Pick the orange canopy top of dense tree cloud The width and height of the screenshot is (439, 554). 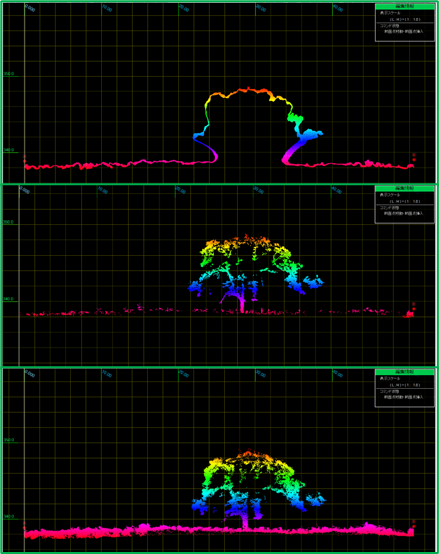[x=249, y=455]
